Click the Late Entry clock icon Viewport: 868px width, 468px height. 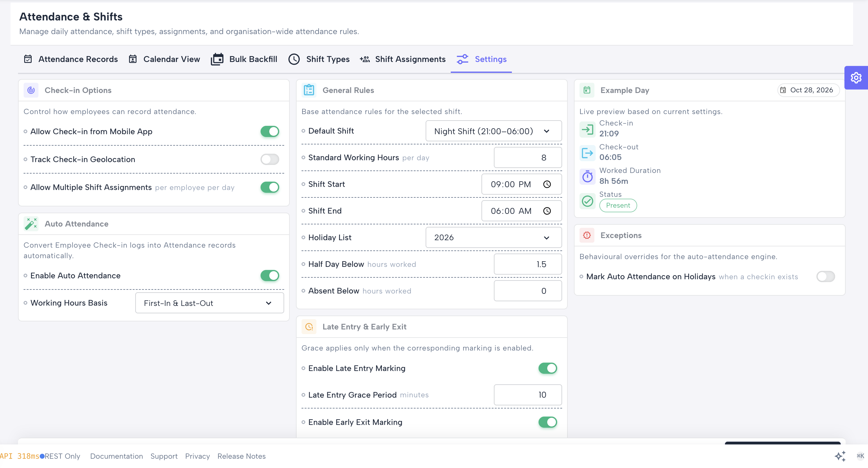pos(309,327)
